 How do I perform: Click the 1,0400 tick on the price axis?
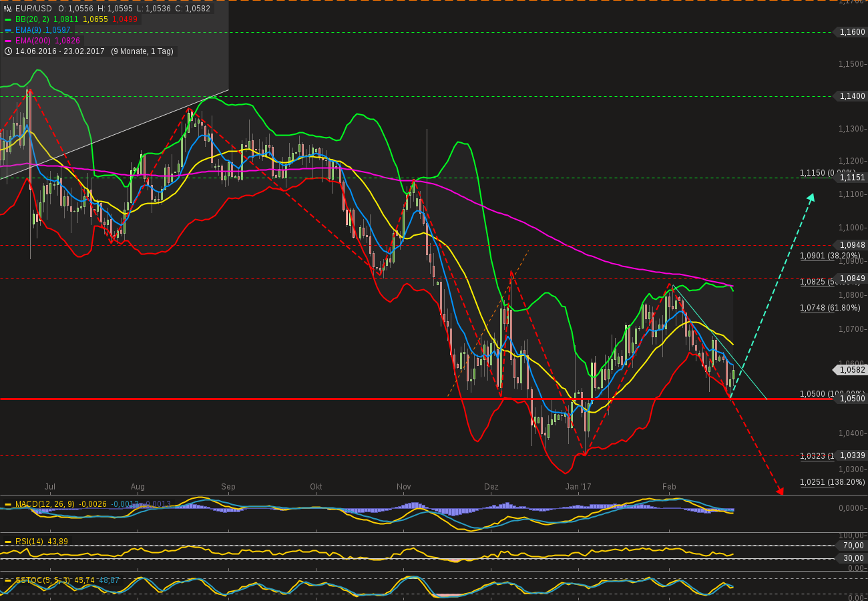pyautogui.click(x=853, y=433)
